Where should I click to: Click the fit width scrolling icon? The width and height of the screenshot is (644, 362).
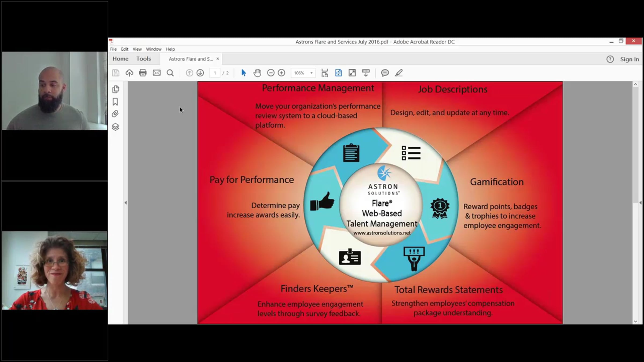(x=325, y=73)
